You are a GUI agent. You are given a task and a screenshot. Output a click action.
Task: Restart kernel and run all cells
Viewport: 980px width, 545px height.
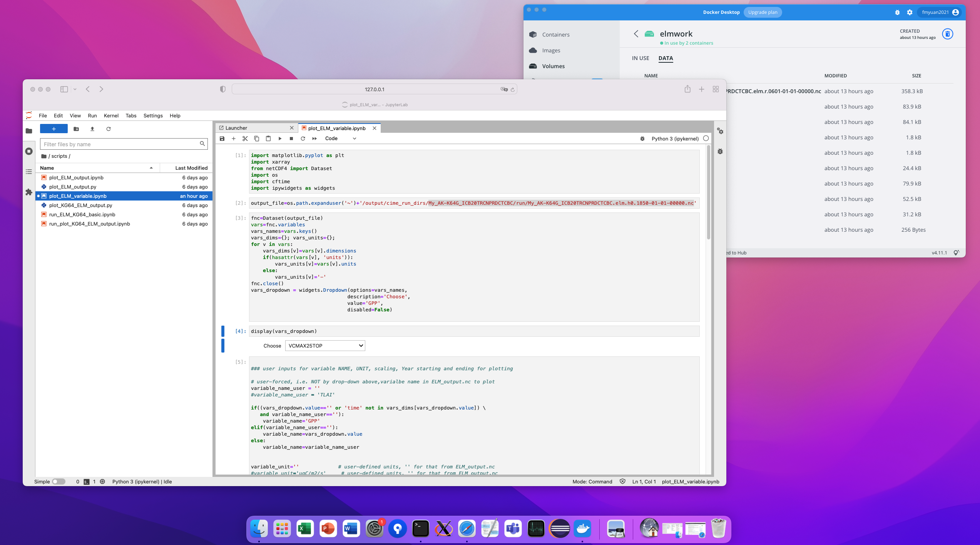click(x=314, y=139)
